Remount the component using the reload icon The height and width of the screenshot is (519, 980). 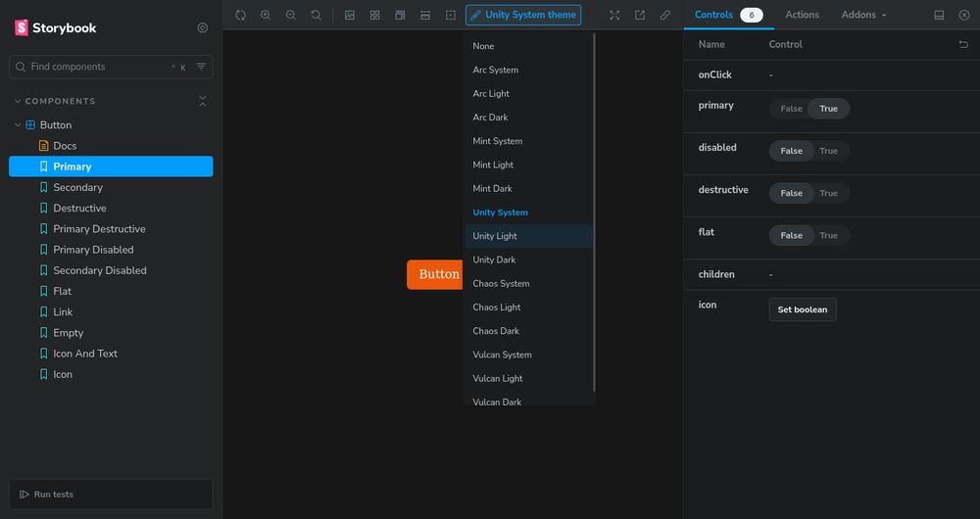click(241, 15)
